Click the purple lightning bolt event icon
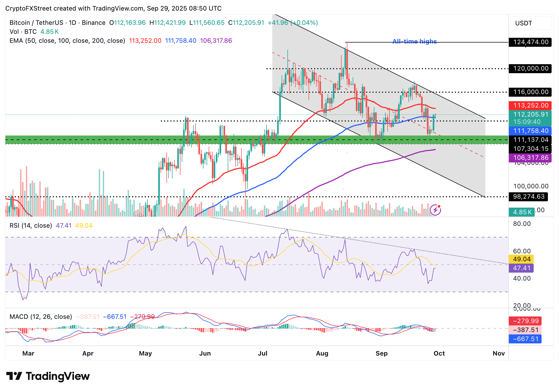This screenshot has height=392, width=559. click(x=435, y=210)
